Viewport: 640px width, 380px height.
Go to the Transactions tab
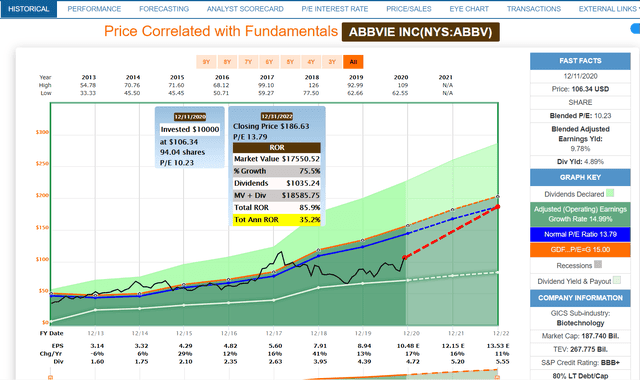pos(534,9)
